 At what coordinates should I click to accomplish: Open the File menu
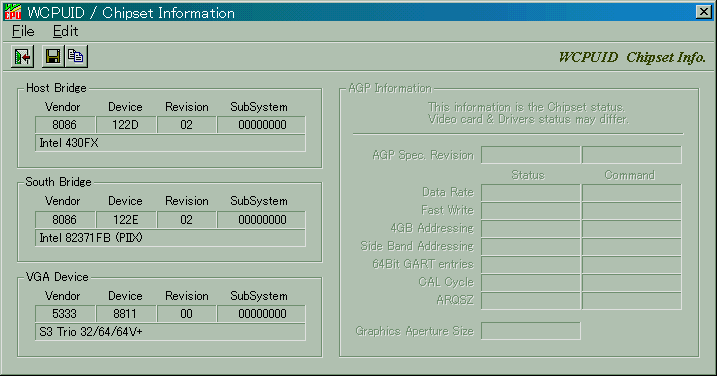(23, 31)
